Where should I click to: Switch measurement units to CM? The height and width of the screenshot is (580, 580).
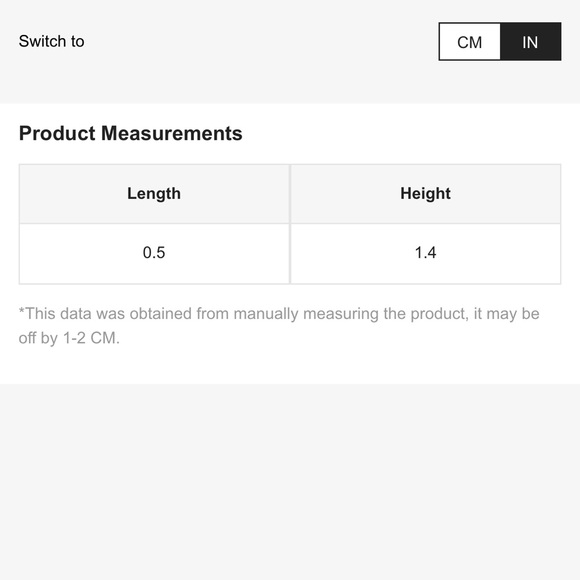coord(469,41)
